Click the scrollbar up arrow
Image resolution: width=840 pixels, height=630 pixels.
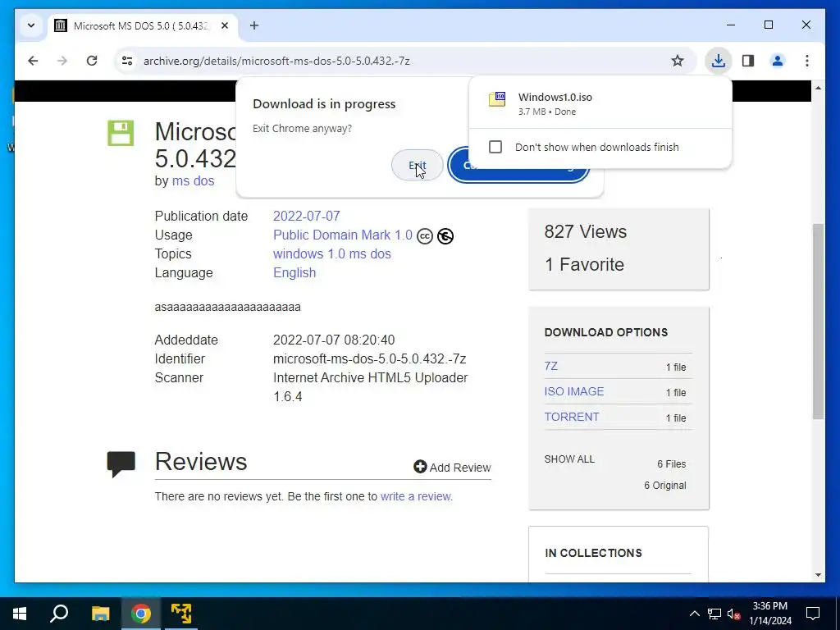pyautogui.click(x=818, y=87)
